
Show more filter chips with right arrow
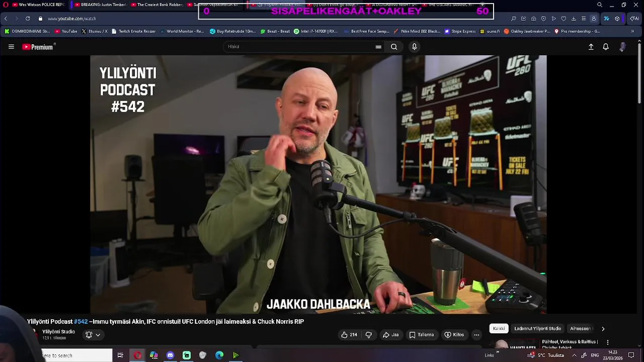click(x=603, y=329)
